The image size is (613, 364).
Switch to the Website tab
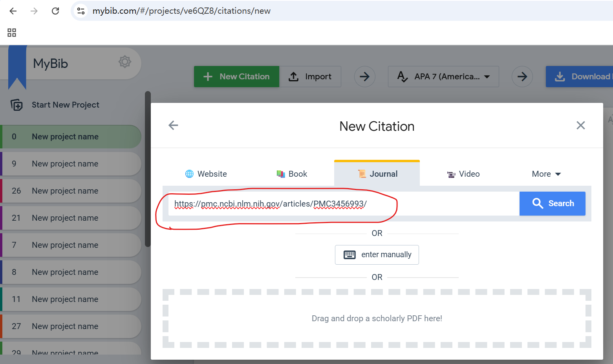(x=206, y=174)
